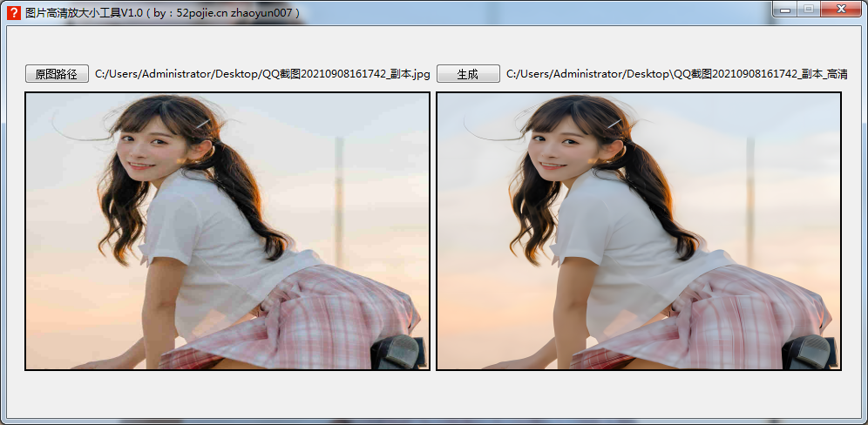Click the original image preview on the left
Viewport: 868px width, 425px height.
click(x=227, y=231)
